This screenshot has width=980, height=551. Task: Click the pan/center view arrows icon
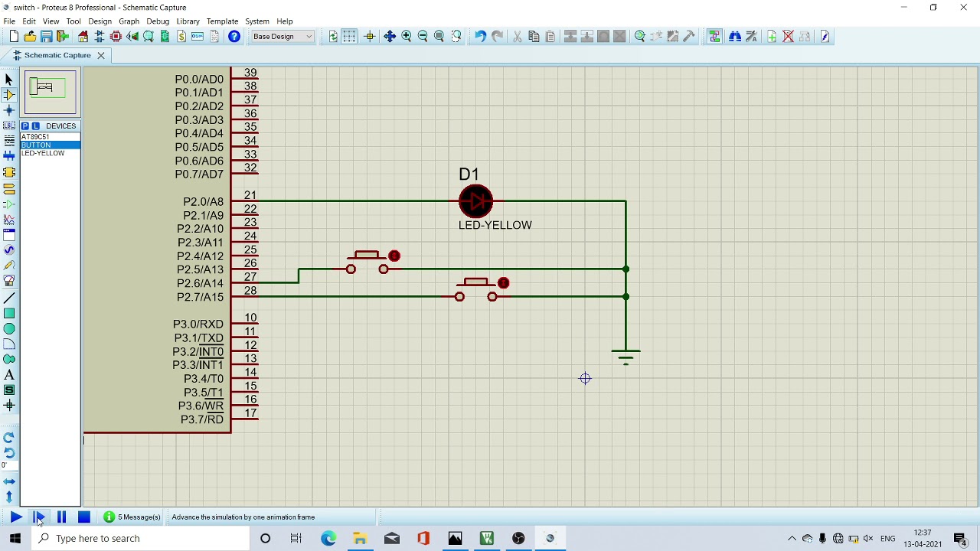click(x=390, y=36)
